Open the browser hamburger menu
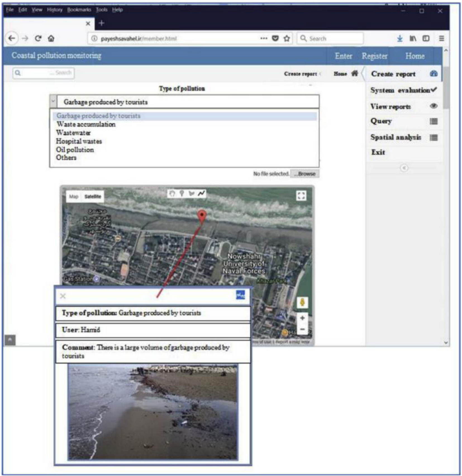The height and width of the screenshot is (476, 462). click(441, 39)
